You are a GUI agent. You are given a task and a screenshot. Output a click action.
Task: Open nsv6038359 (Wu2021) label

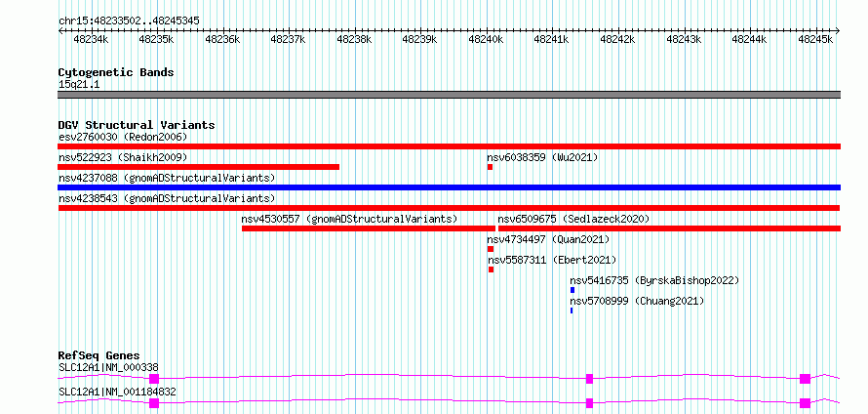(542, 157)
